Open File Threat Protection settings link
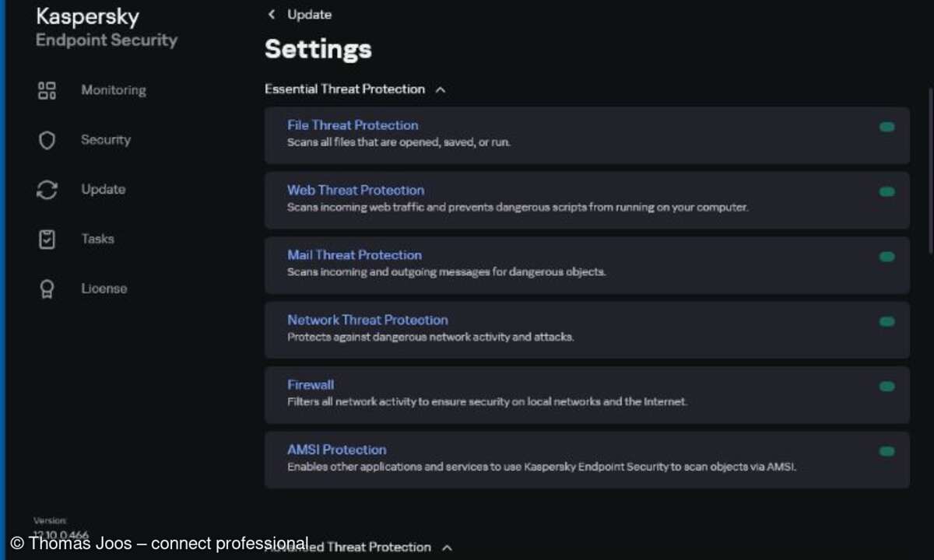 tap(353, 125)
